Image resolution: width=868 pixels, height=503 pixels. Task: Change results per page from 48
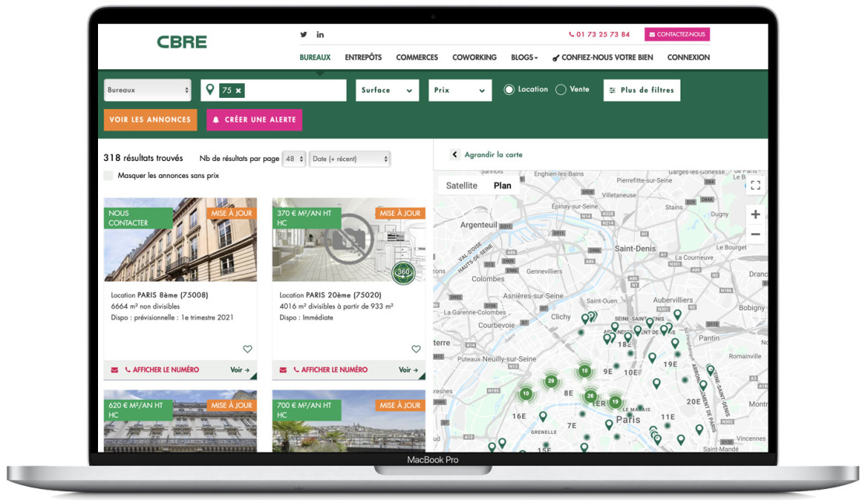click(293, 159)
